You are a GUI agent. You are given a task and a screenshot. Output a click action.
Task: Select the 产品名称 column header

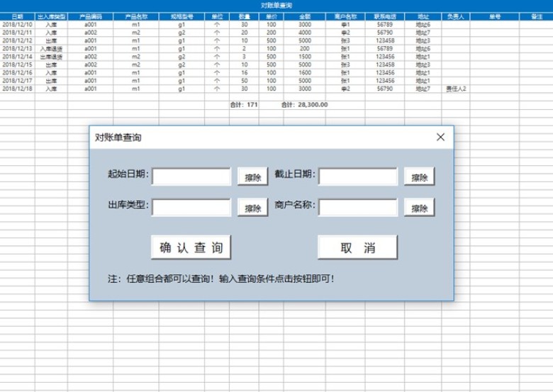(136, 16)
